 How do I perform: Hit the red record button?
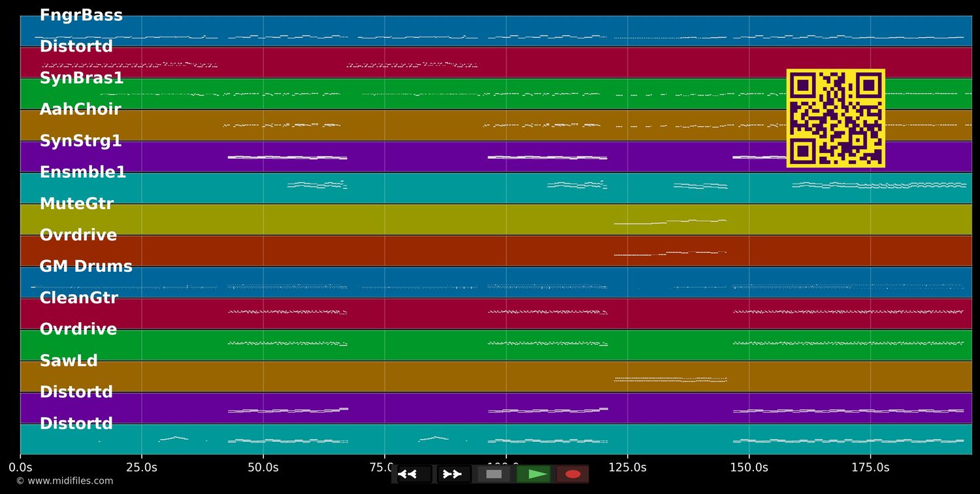pos(573,474)
